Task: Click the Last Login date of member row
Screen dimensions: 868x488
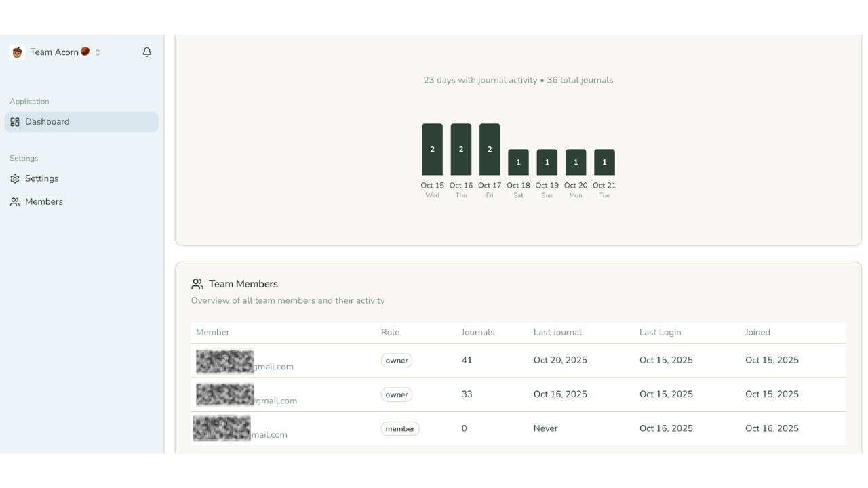Action: tap(666, 429)
